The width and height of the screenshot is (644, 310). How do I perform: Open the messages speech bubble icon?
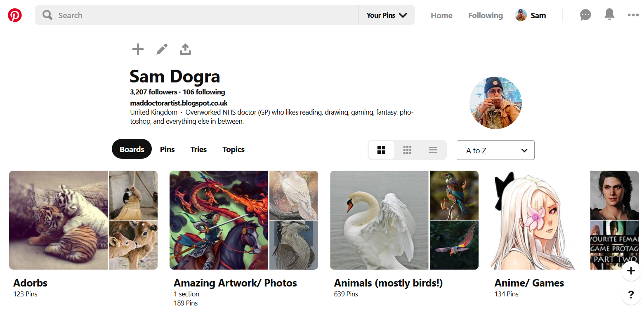click(x=585, y=15)
